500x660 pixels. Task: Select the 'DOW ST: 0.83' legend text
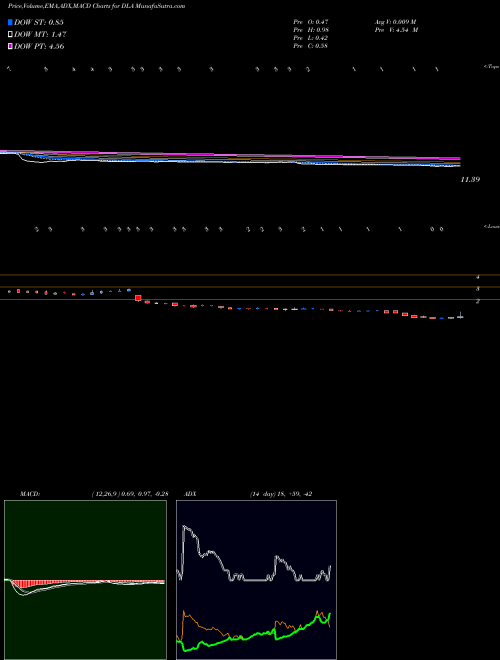pyautogui.click(x=39, y=22)
